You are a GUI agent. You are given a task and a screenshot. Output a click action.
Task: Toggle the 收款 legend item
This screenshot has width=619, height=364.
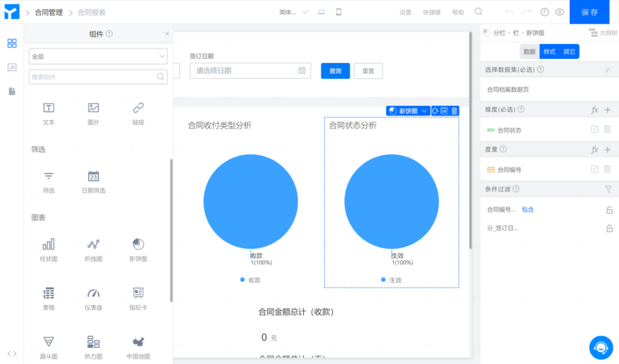(250, 280)
